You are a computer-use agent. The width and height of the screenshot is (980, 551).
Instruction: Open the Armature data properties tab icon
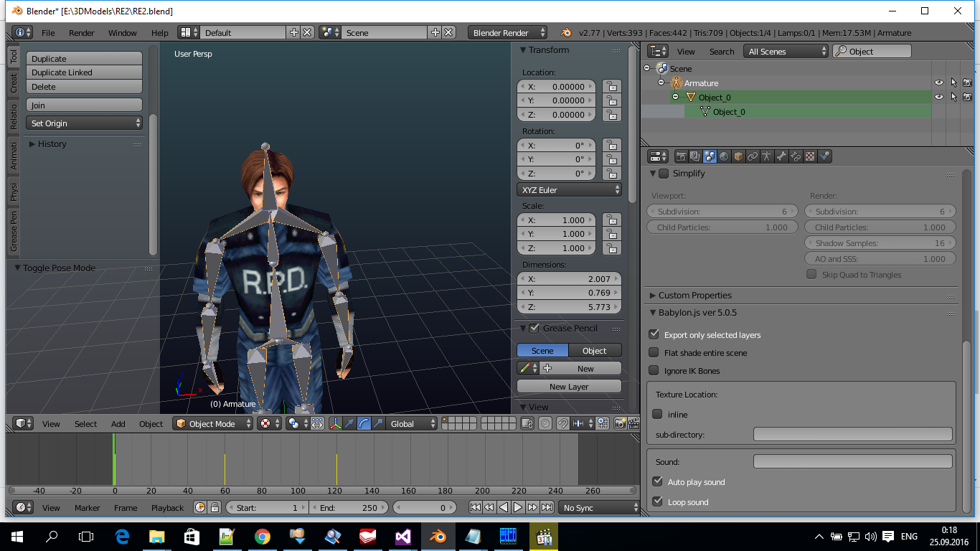(767, 156)
